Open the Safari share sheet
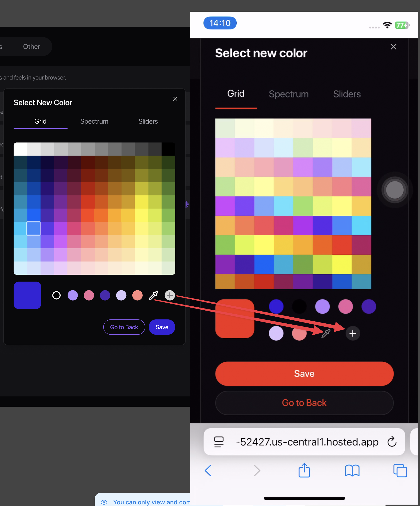 (304, 470)
